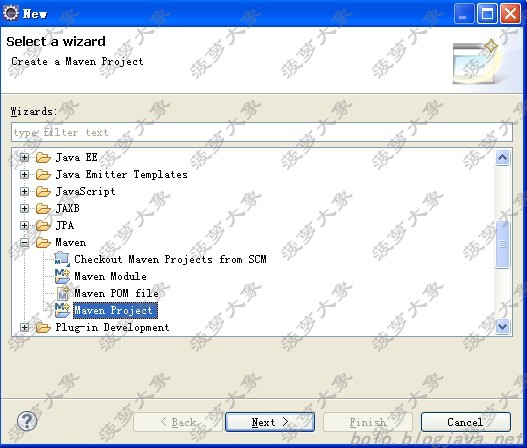Click the Maven Project wizard icon

(62, 310)
